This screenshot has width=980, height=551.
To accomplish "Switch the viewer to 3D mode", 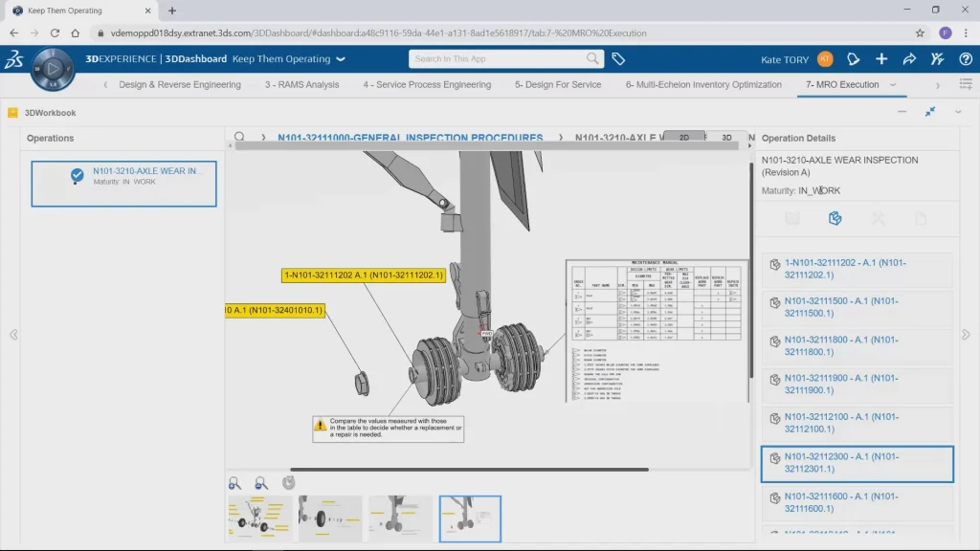I will pos(726,138).
